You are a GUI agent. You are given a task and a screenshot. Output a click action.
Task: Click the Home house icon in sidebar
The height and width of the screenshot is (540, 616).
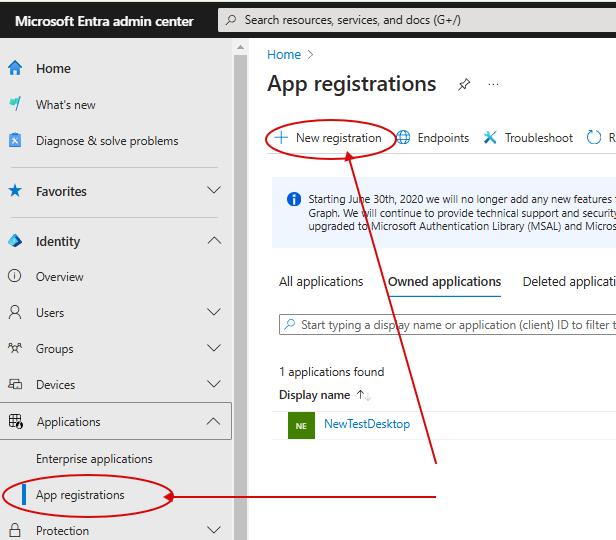tap(15, 68)
